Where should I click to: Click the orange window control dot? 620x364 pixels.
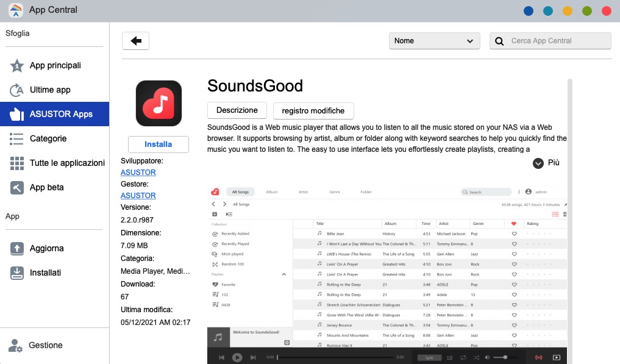(x=568, y=11)
